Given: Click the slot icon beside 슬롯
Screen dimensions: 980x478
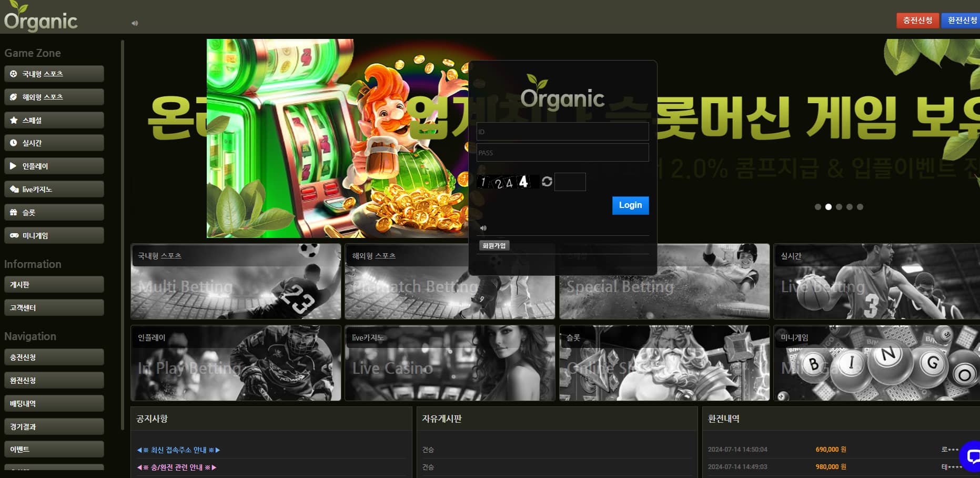Looking at the screenshot, I should tap(14, 212).
